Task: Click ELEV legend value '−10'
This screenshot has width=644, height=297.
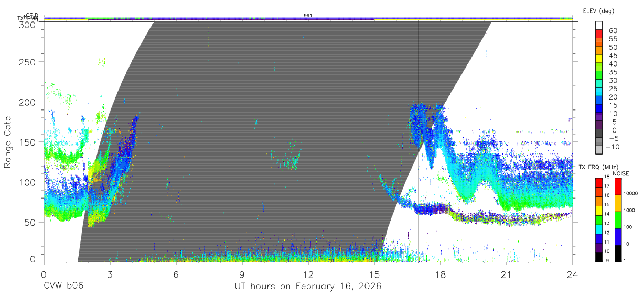Action: pyautogui.click(x=612, y=147)
